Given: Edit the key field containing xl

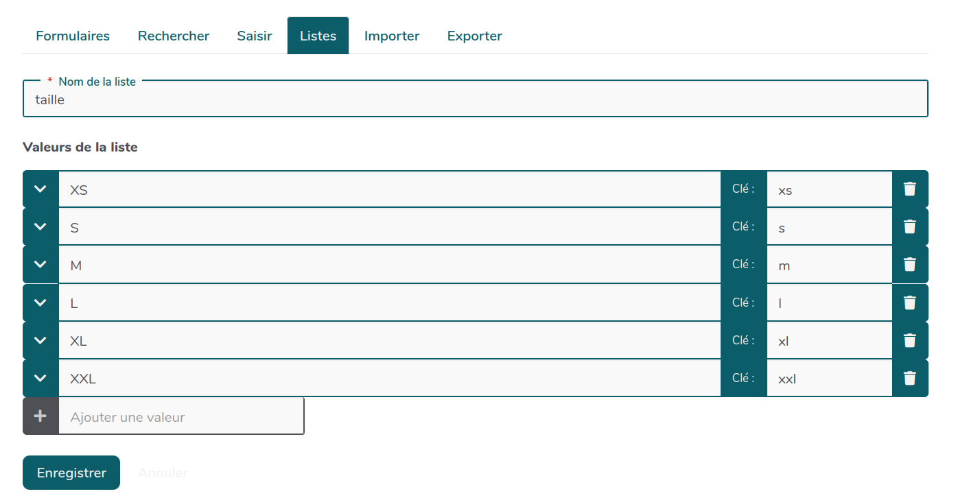Looking at the screenshot, I should point(829,341).
